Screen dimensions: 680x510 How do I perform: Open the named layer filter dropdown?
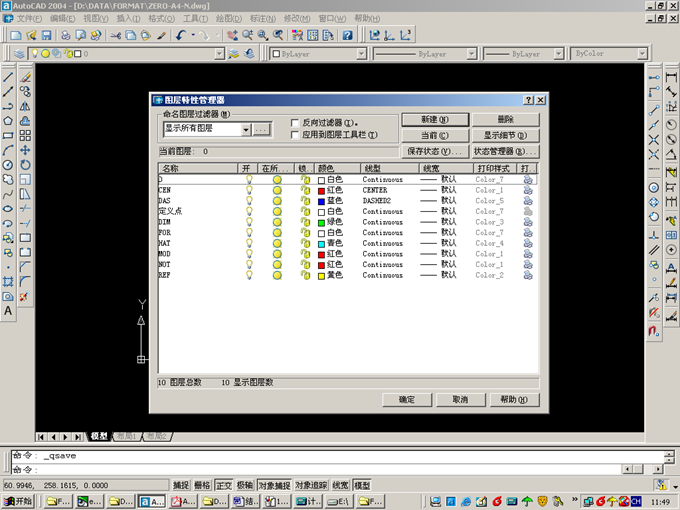246,129
